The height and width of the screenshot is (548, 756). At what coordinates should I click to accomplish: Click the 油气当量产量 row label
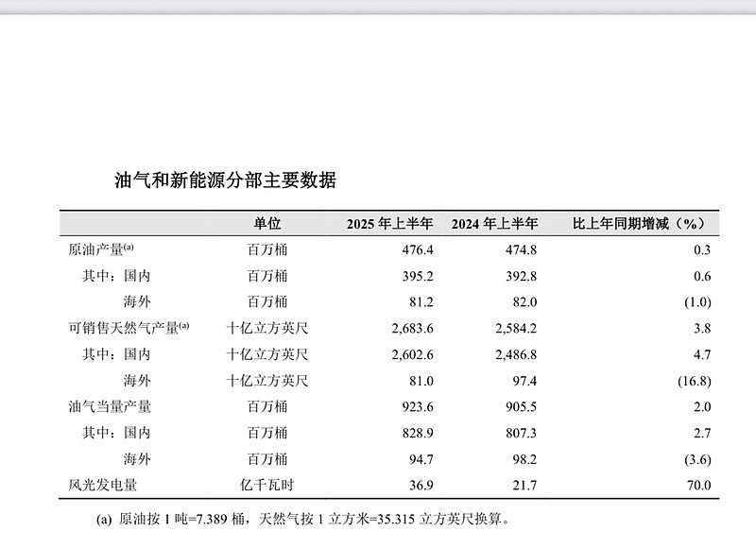pyautogui.click(x=110, y=407)
